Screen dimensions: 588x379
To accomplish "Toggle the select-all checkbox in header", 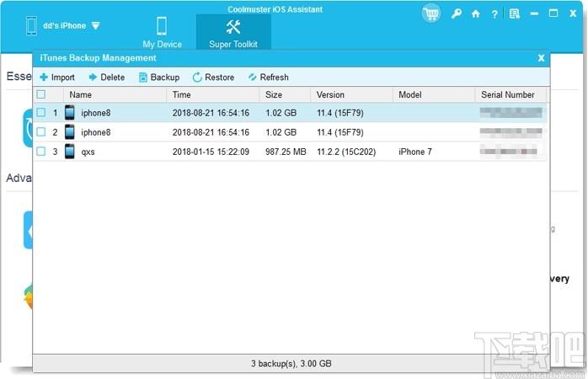I will coord(41,94).
